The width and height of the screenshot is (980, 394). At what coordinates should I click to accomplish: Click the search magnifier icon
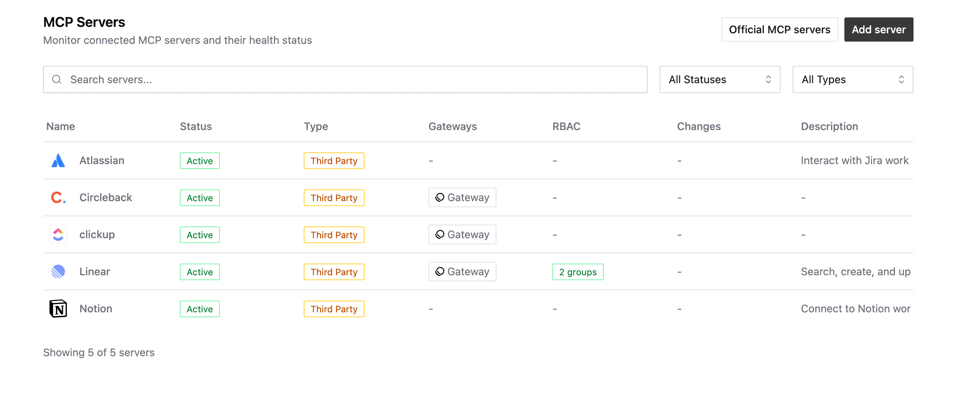coord(57,79)
